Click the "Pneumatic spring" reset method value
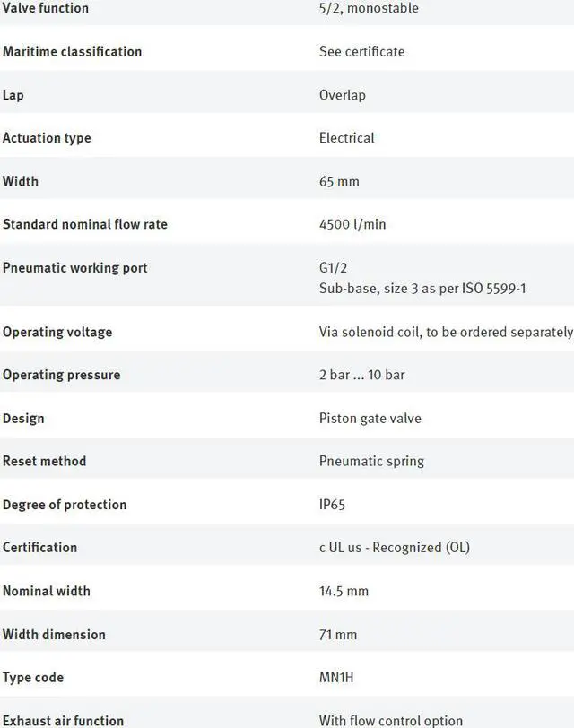 coord(371,462)
